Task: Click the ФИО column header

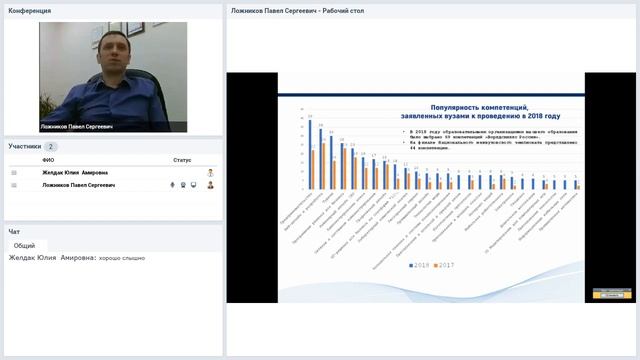Action: pyautogui.click(x=48, y=160)
